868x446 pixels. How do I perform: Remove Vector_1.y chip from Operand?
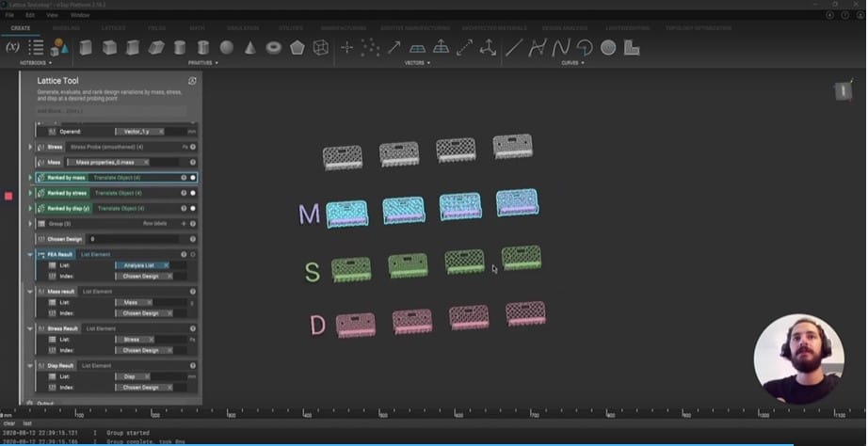pyautogui.click(x=161, y=132)
